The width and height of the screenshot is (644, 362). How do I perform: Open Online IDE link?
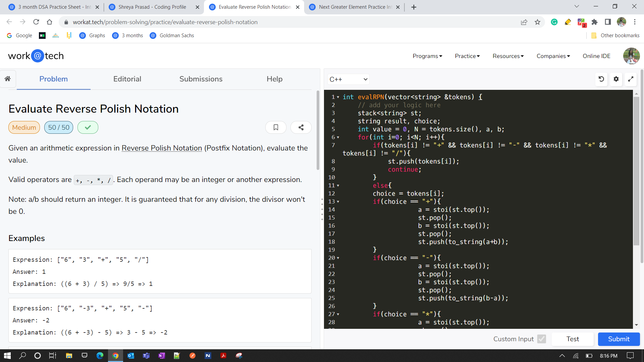[x=596, y=56]
